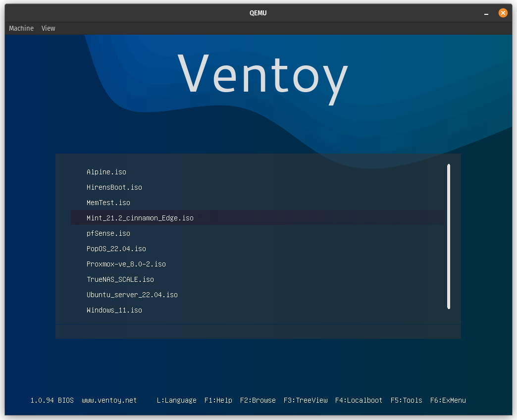Click www.ventoy.net text

point(109,400)
